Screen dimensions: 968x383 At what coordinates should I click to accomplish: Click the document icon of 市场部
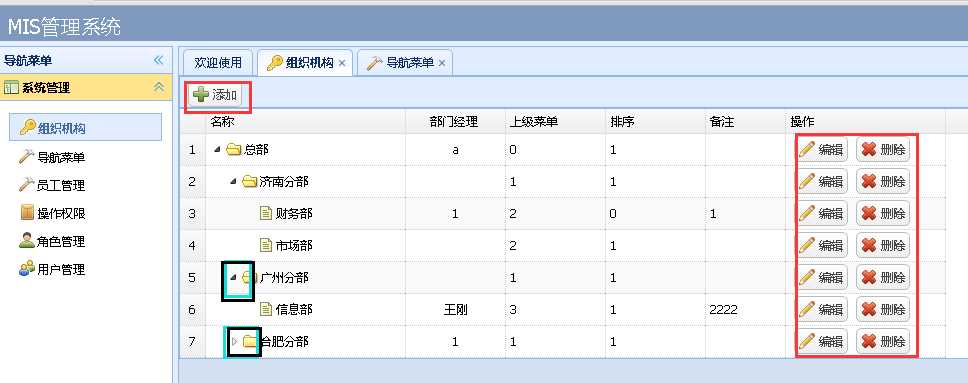pyautogui.click(x=265, y=245)
